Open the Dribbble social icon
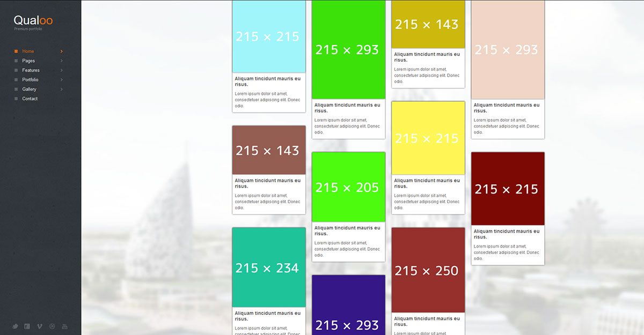 (x=52, y=326)
